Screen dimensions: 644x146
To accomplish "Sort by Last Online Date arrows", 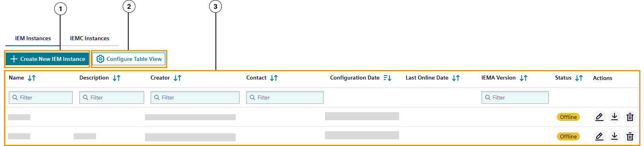I will pos(456,78).
